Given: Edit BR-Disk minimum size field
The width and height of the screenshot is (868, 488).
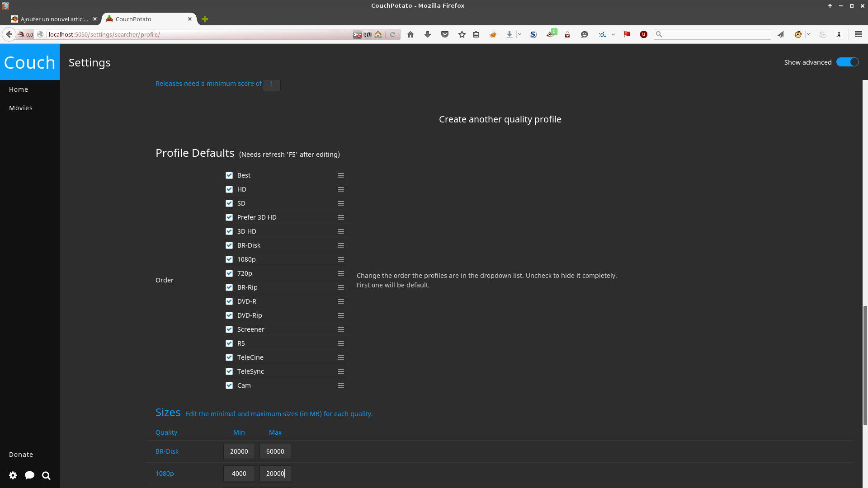Looking at the screenshot, I should tap(239, 451).
